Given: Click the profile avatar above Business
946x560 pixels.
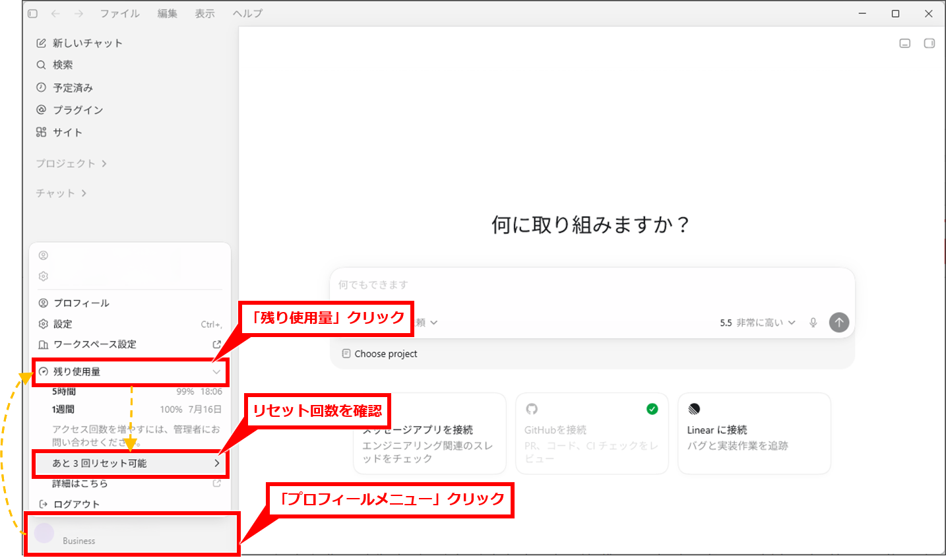Looking at the screenshot, I should coord(44,533).
